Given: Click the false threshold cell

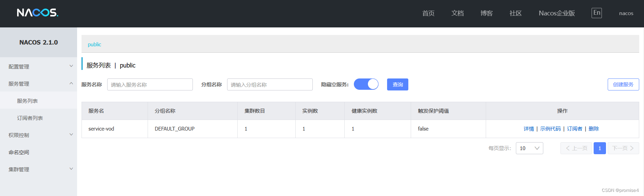Looking at the screenshot, I should [448, 129].
